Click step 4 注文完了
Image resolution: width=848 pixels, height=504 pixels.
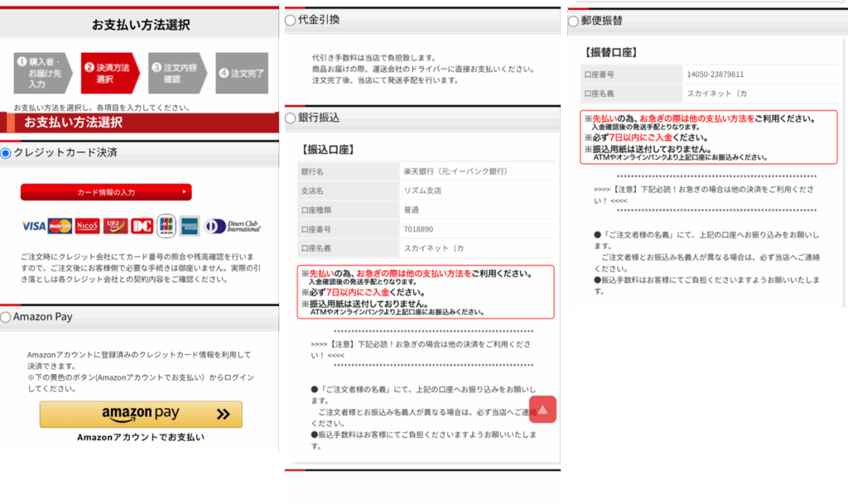(x=243, y=74)
